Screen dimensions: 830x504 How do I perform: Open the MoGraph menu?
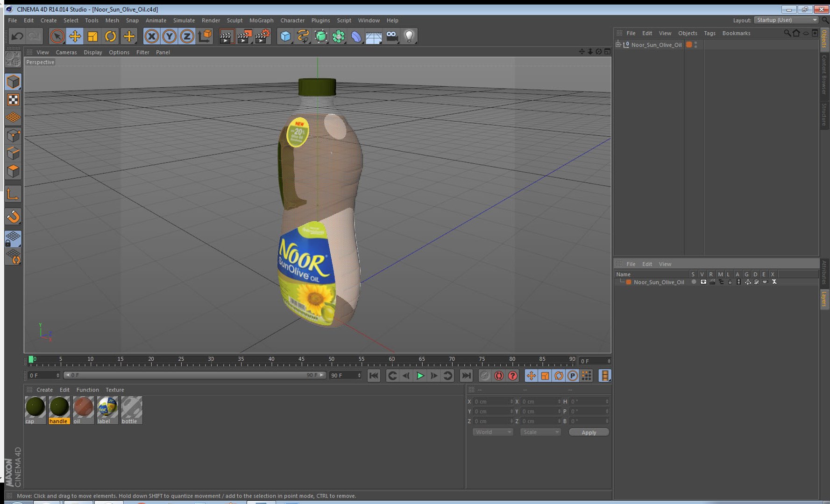point(261,21)
